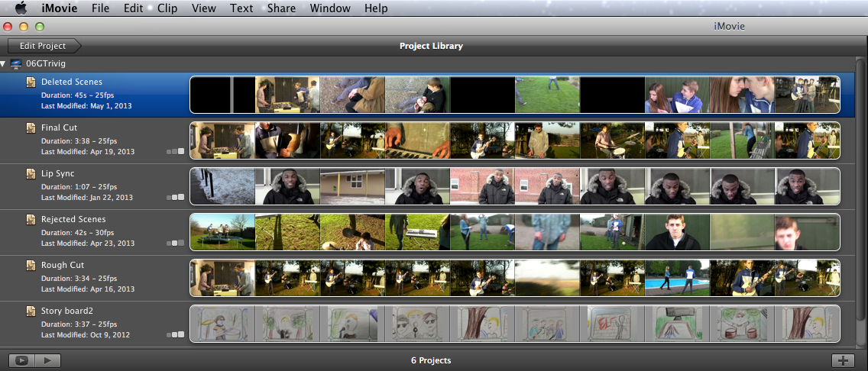The width and height of the screenshot is (868, 371).
Task: Click Lip Sync snowy fence thumbnail
Action: pos(222,187)
